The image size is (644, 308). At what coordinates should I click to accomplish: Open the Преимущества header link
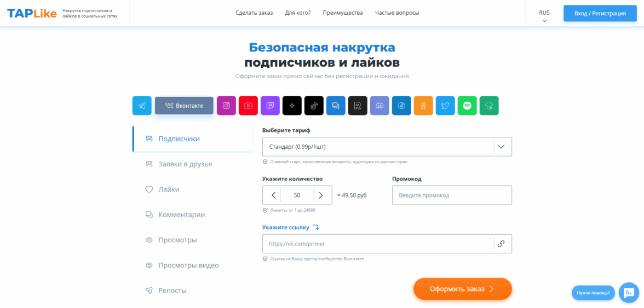coord(343,13)
